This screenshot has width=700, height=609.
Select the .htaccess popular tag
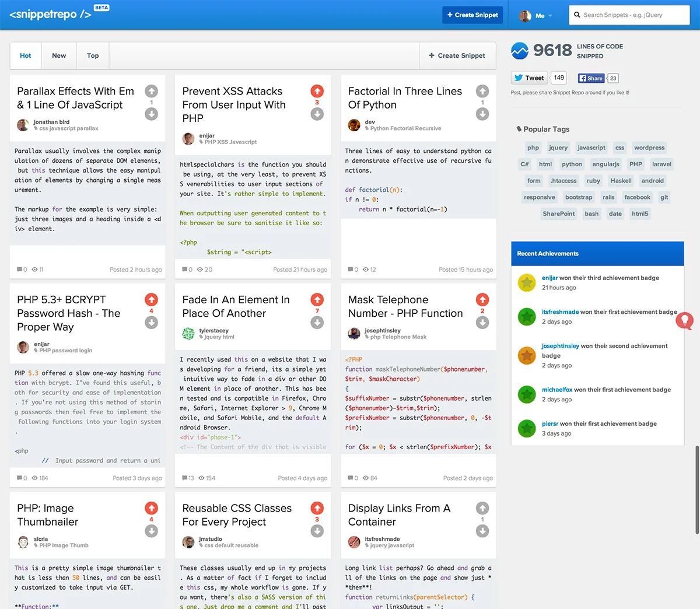click(x=563, y=180)
